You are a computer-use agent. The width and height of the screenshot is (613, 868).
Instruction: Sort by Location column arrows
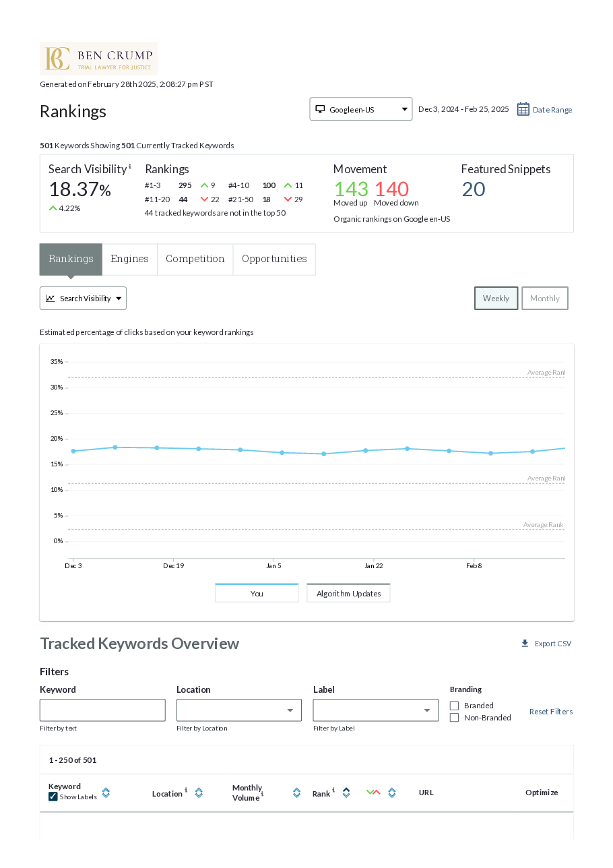click(x=199, y=793)
